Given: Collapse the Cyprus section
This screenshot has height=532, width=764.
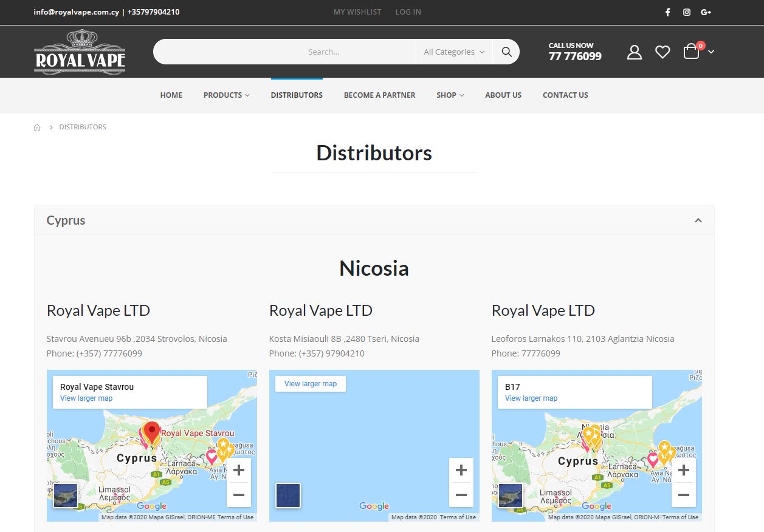Looking at the screenshot, I should [x=698, y=220].
